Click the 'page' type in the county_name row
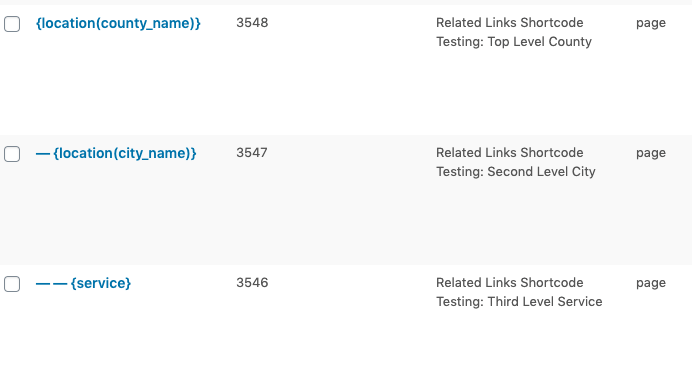The height and width of the screenshot is (373, 692). (651, 23)
